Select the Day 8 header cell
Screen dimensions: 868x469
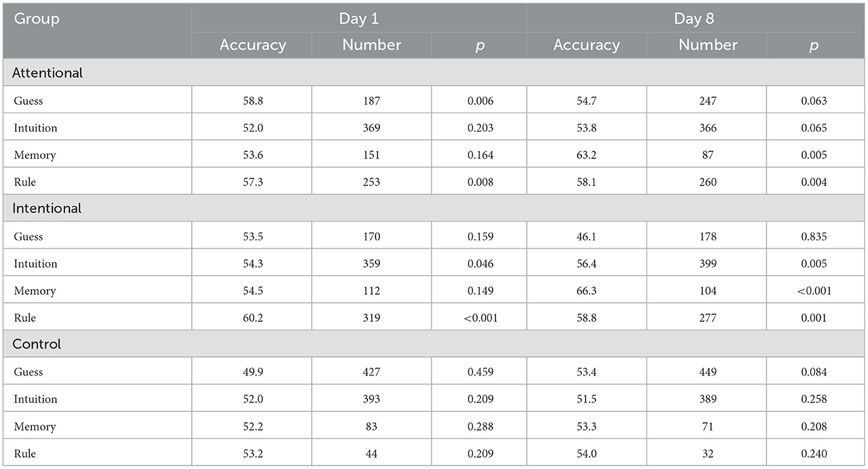click(694, 18)
